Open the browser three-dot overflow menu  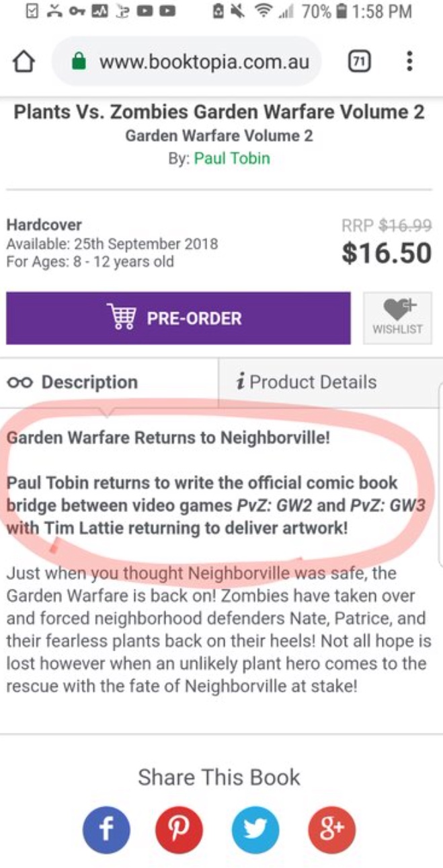click(409, 62)
